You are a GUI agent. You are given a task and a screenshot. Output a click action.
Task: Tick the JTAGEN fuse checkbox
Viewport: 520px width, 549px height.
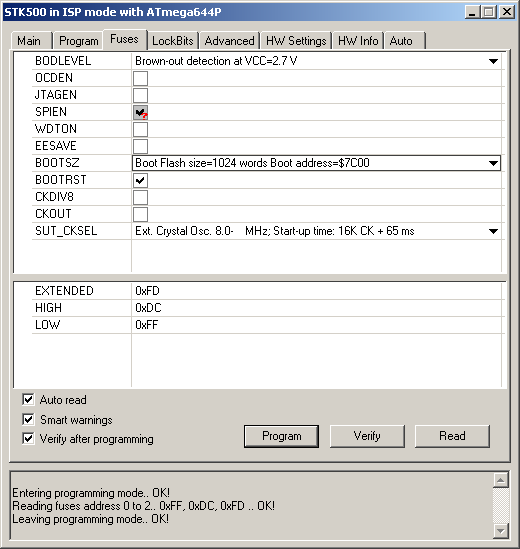coord(140,95)
